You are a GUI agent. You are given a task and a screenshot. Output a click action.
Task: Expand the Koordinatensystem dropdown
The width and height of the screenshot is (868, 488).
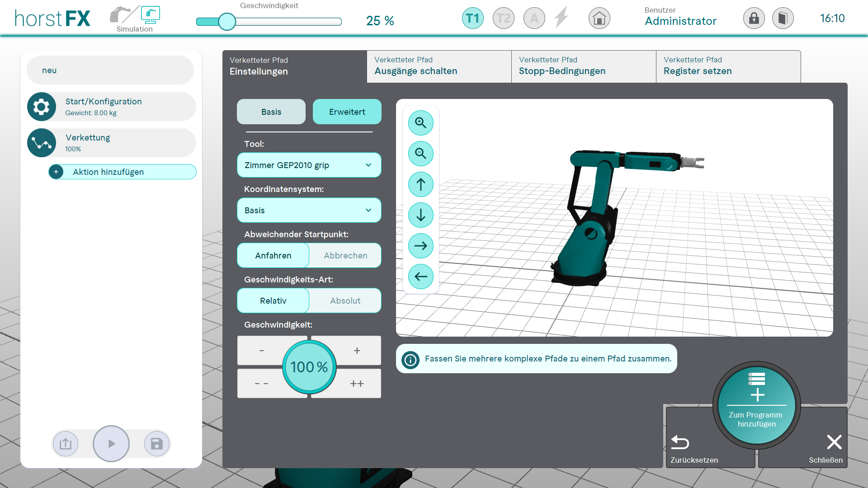[309, 211]
